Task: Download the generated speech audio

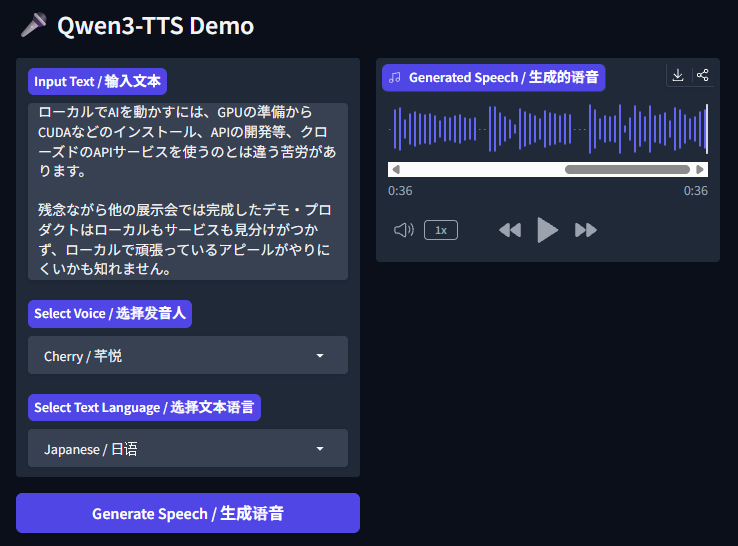Action: 678,75
